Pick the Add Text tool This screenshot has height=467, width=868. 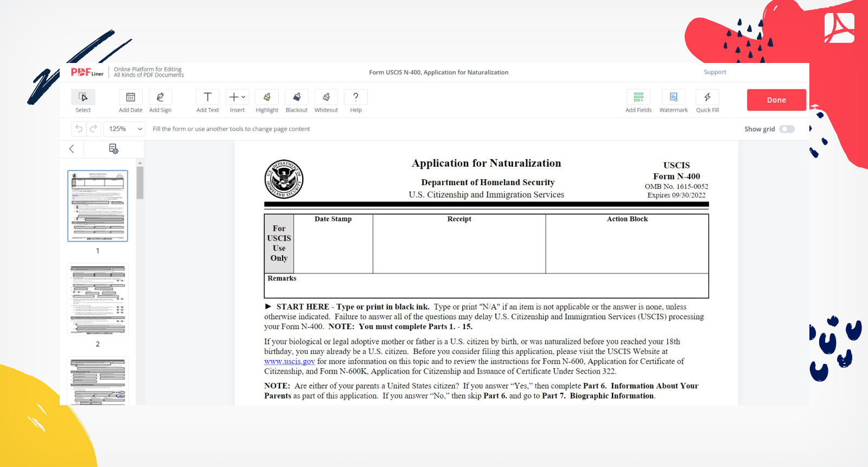(x=208, y=101)
